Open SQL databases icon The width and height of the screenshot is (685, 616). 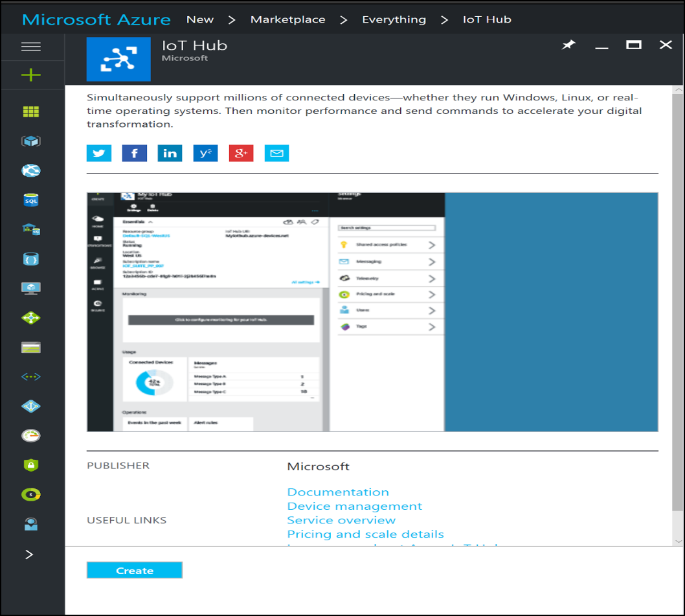click(31, 200)
